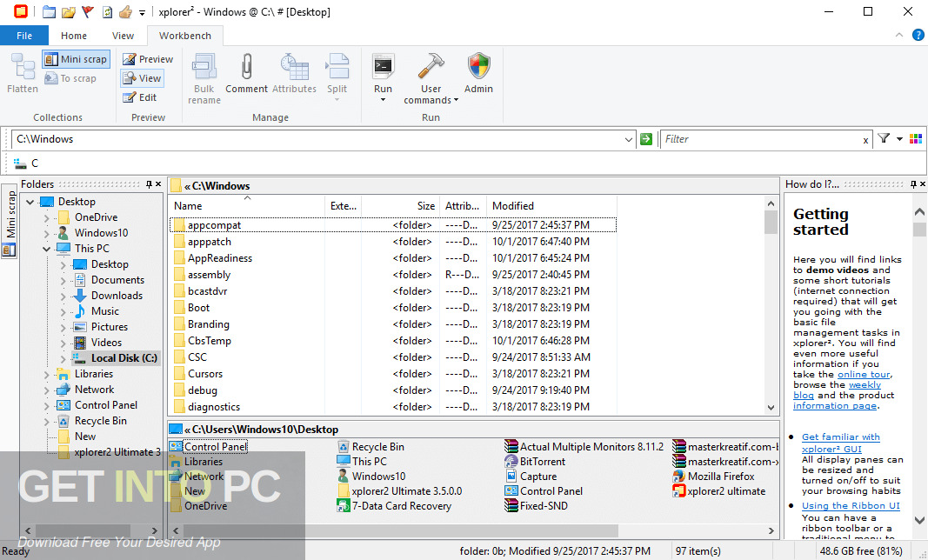Switch to the Home ribbon tab

[x=74, y=36]
